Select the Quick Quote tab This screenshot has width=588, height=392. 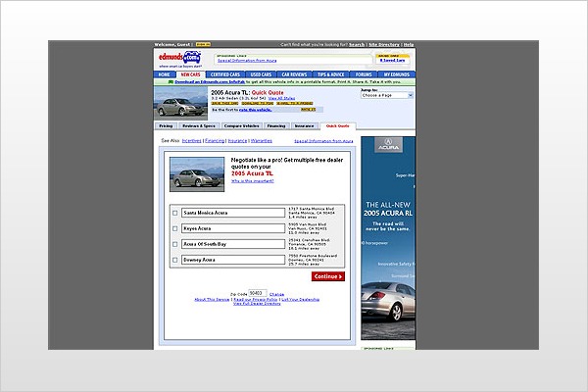click(x=337, y=126)
